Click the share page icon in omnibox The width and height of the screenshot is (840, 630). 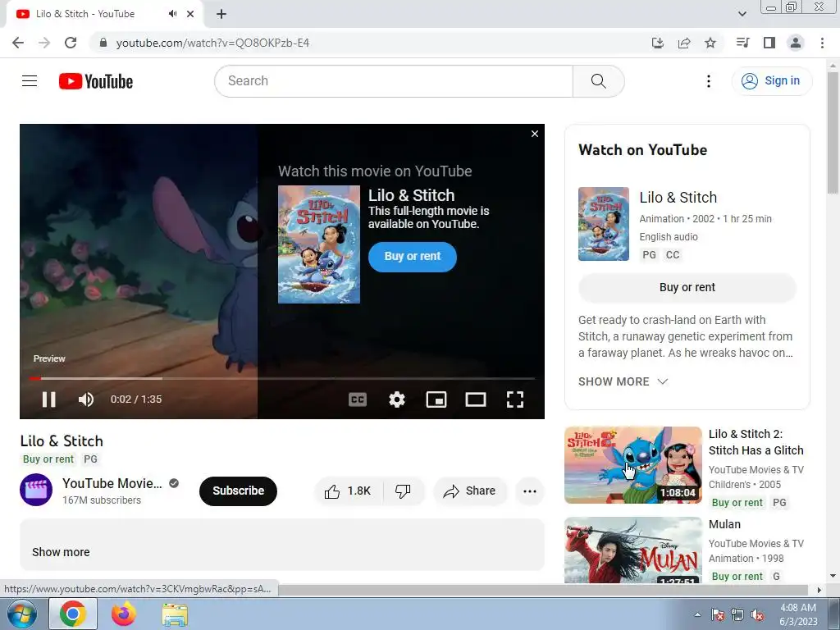[684, 43]
